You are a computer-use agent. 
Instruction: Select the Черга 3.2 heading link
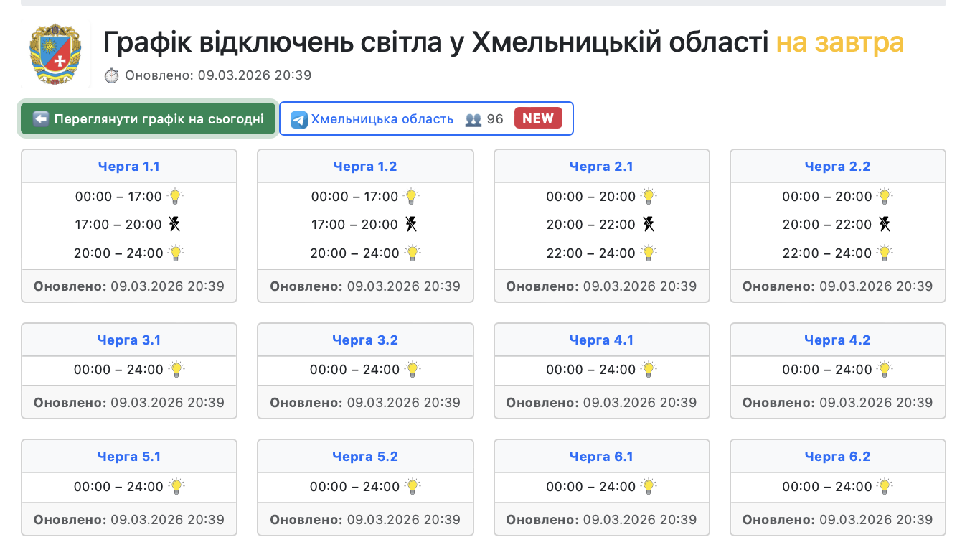pyautogui.click(x=365, y=340)
